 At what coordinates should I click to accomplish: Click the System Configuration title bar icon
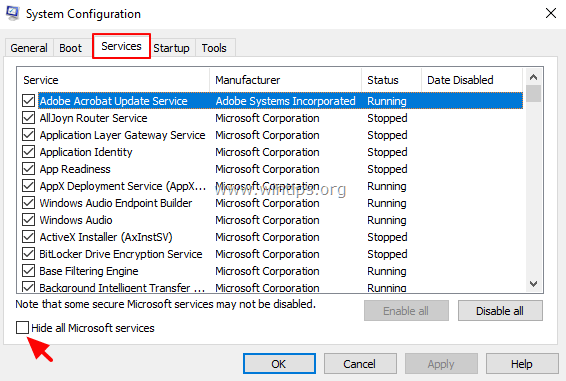click(x=12, y=13)
